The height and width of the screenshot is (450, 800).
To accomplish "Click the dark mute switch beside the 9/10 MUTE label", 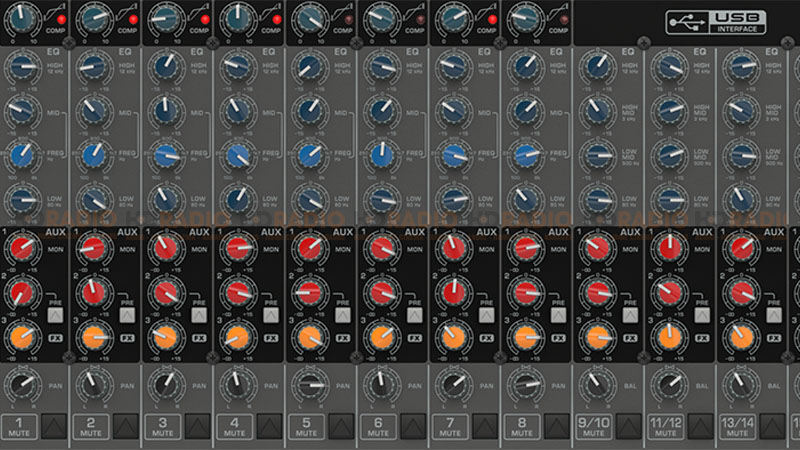I will point(629,427).
